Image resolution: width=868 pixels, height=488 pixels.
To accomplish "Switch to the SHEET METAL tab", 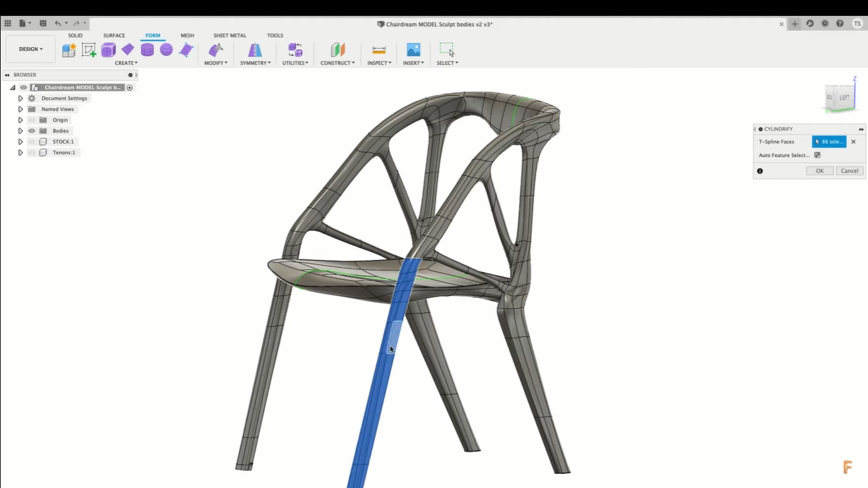I will point(229,35).
